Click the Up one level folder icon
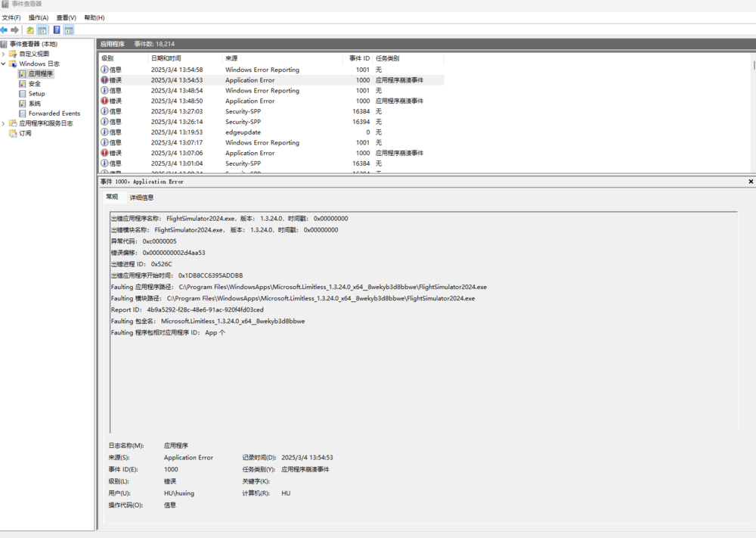756x538 pixels. pos(29,30)
